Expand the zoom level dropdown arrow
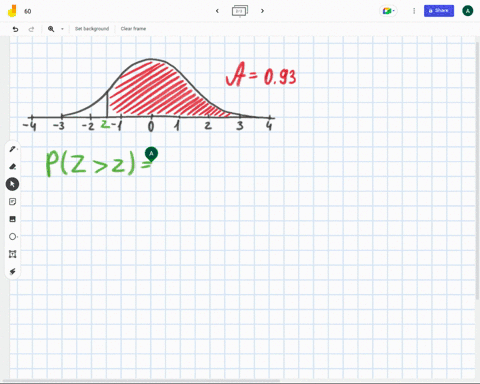Image resolution: width=480 pixels, height=384 pixels. tap(62, 29)
